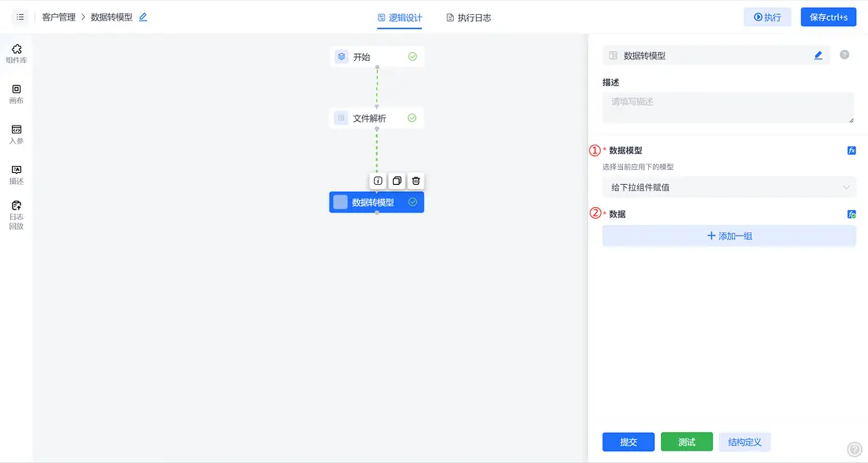Click the fx icon beside 数据模型 field
The image size is (868, 463).
pyautogui.click(x=851, y=149)
